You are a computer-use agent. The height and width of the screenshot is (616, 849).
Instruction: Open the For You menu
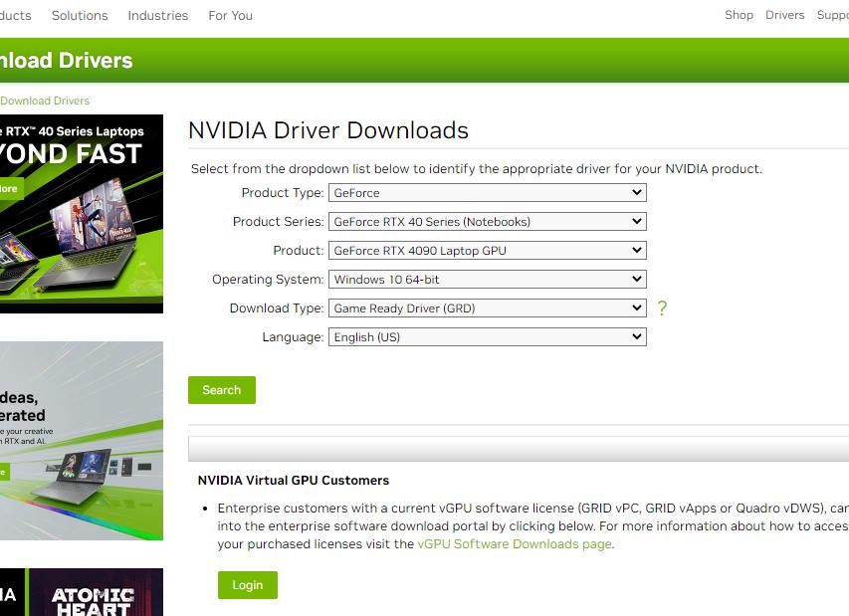coord(231,16)
